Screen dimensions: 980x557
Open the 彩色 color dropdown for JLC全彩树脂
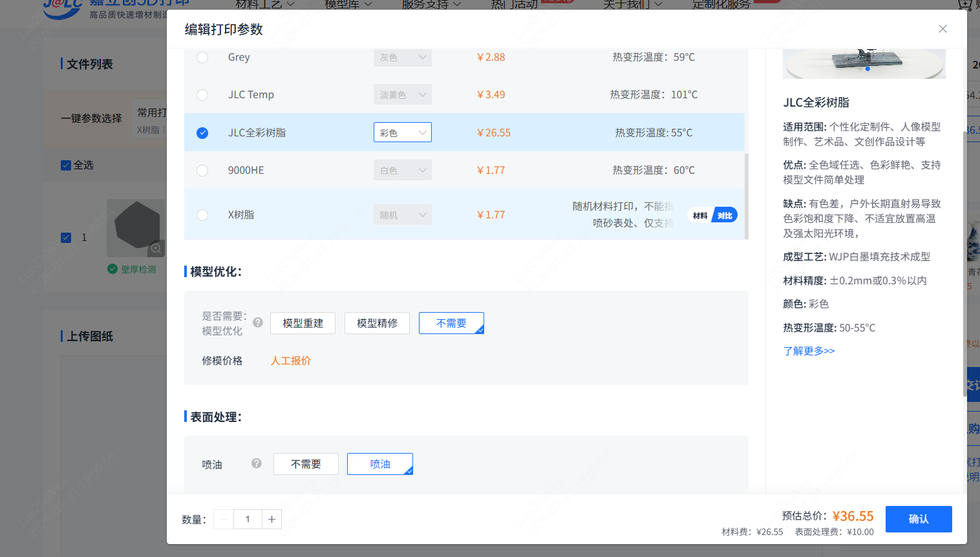pyautogui.click(x=403, y=132)
